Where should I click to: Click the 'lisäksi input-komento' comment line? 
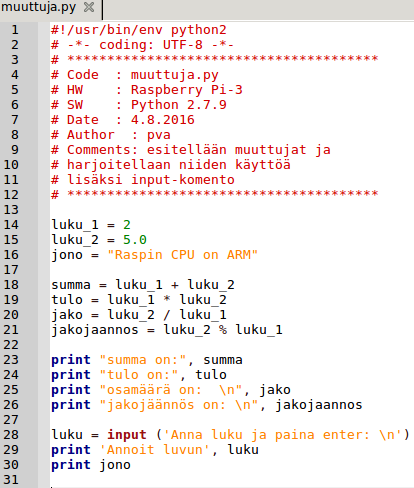151,180
